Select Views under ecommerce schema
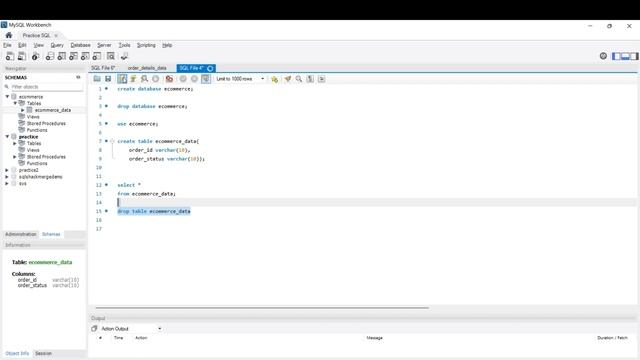The width and height of the screenshot is (640, 360). (33, 117)
